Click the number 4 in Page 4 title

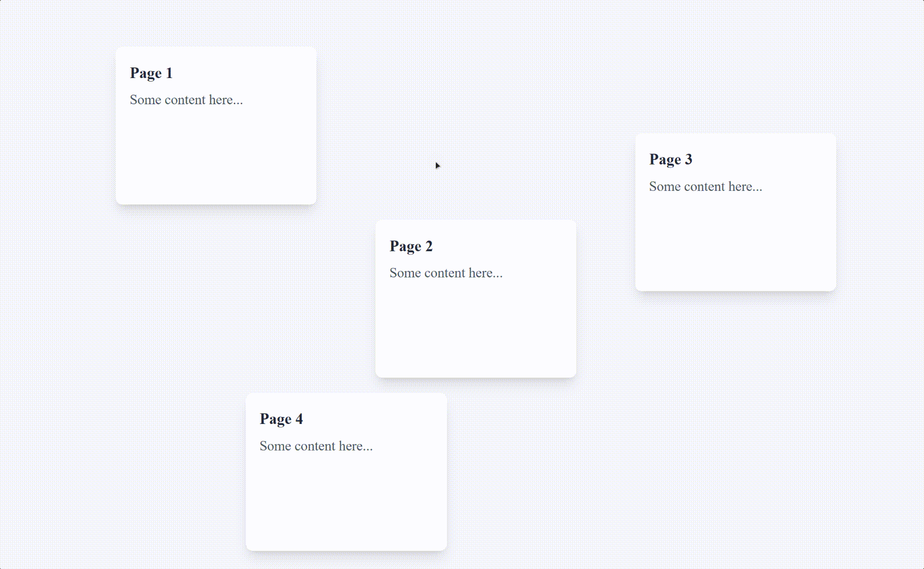click(299, 419)
